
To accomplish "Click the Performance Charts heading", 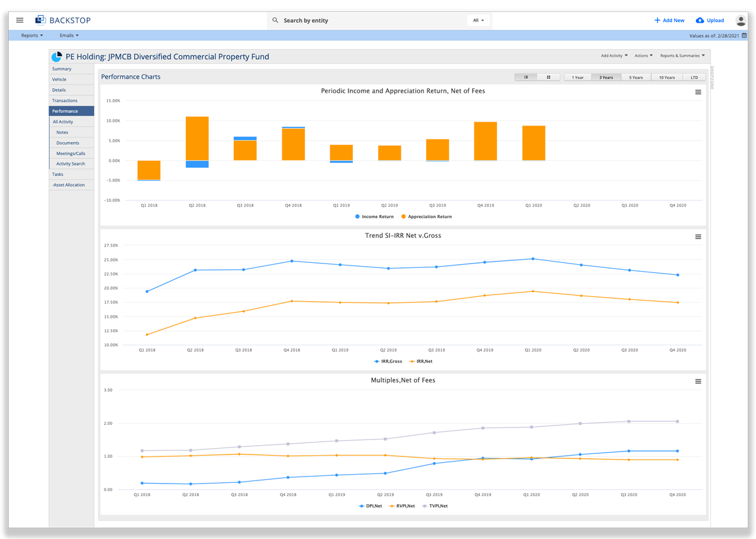I will (131, 77).
